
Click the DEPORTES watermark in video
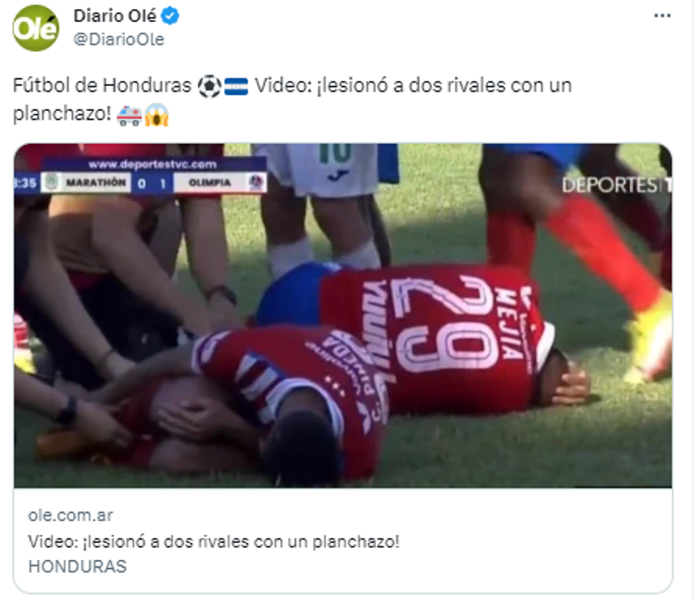tap(617, 185)
